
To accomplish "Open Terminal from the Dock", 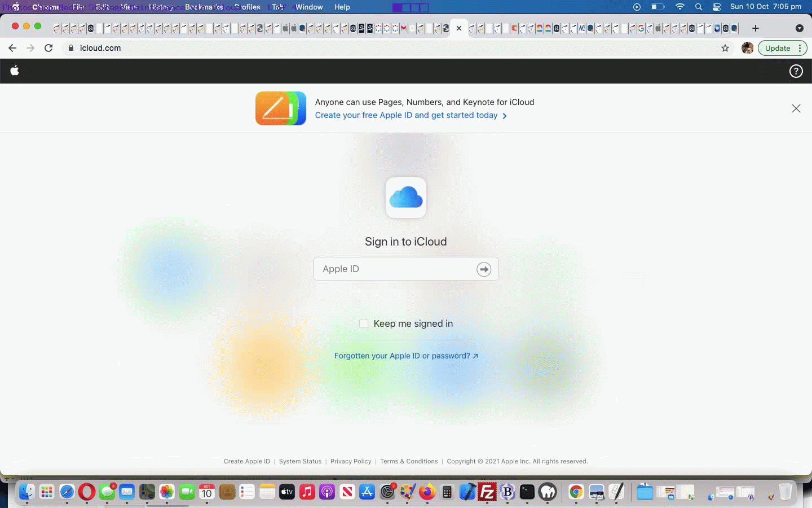I will [527, 492].
